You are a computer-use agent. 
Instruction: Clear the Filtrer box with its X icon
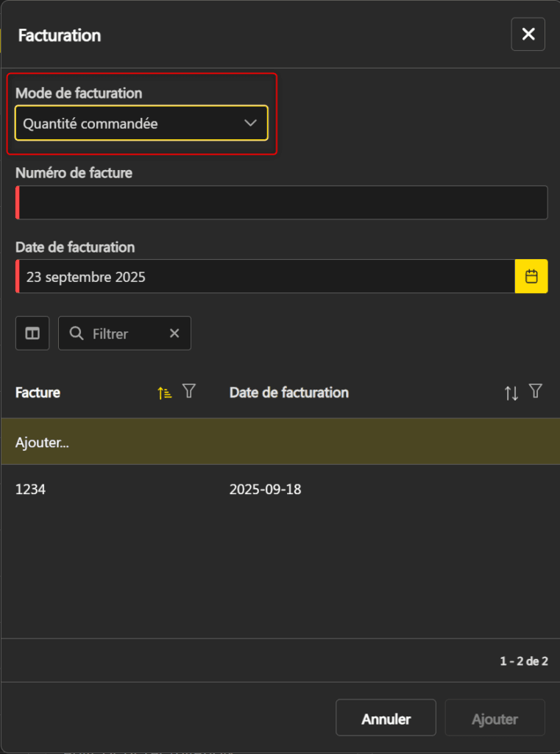174,334
